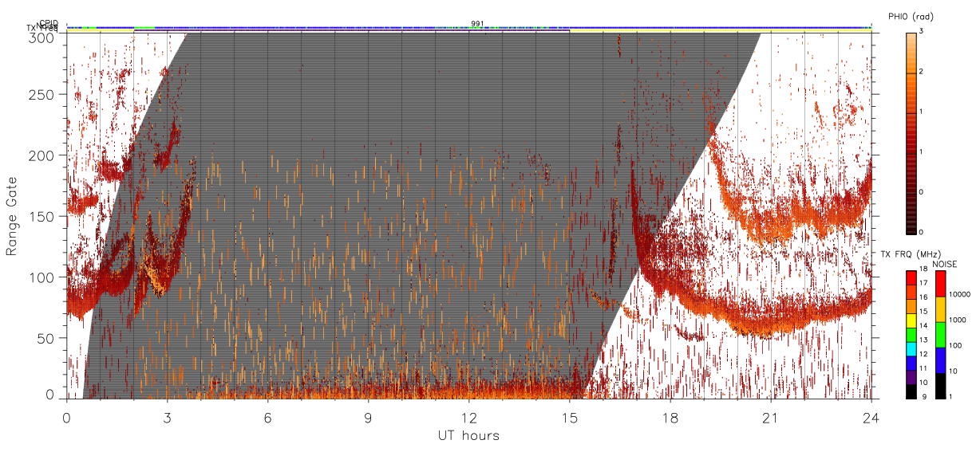Pick the purple 10–11 MHz frequency swatch
This screenshot has height=452, width=980.
coord(911,378)
